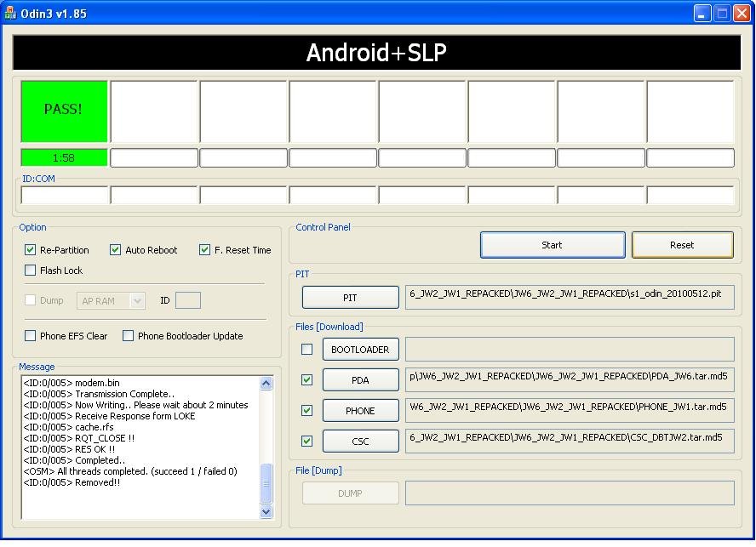Select the 'Completed..' log line
Screen dimensions: 756x547
[x=74, y=460]
